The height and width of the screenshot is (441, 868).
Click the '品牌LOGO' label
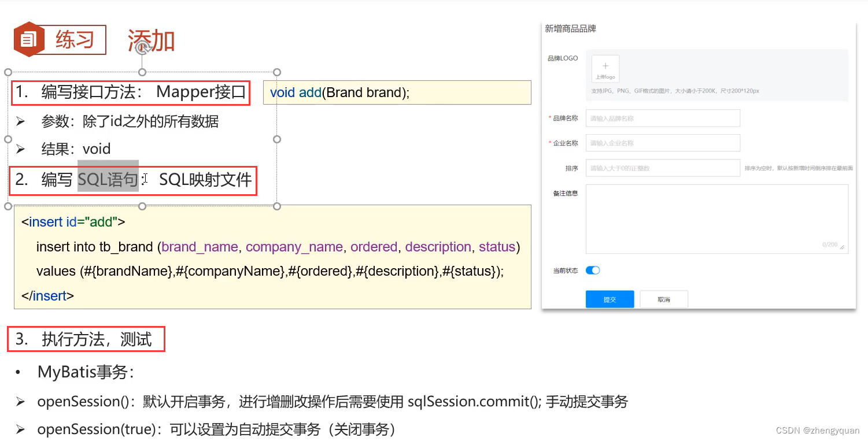pos(563,58)
